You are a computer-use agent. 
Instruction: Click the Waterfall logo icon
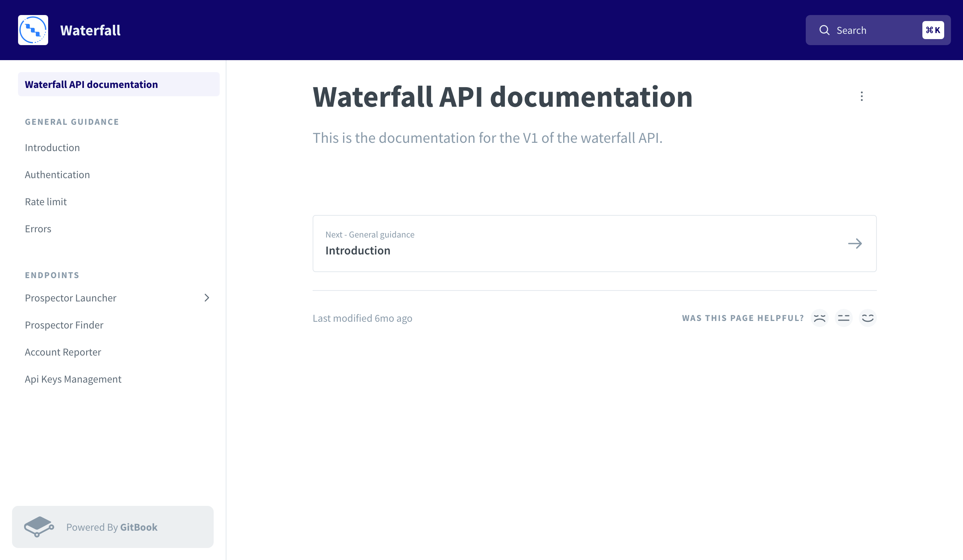coord(33,30)
